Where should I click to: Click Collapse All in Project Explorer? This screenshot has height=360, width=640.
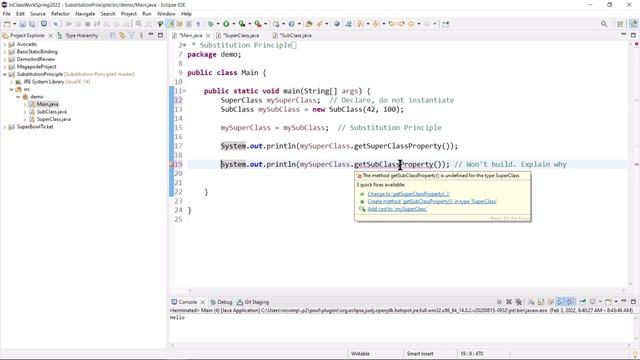113,36
